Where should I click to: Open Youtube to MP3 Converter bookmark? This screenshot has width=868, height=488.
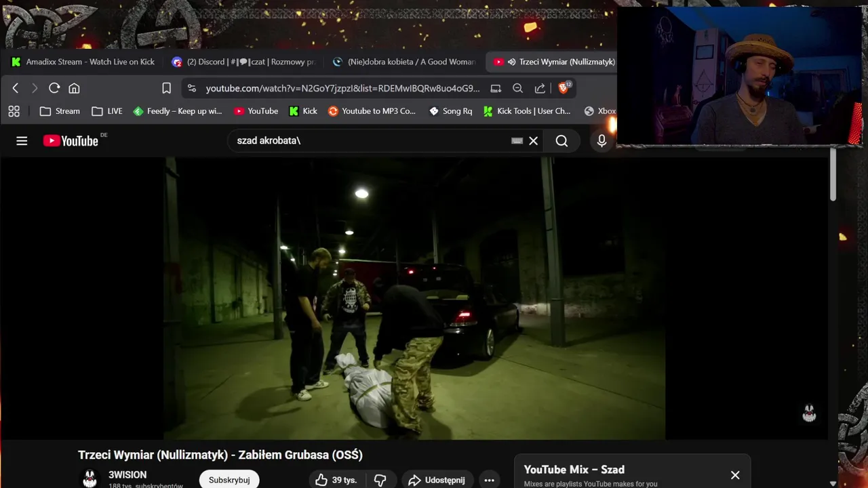click(x=372, y=111)
